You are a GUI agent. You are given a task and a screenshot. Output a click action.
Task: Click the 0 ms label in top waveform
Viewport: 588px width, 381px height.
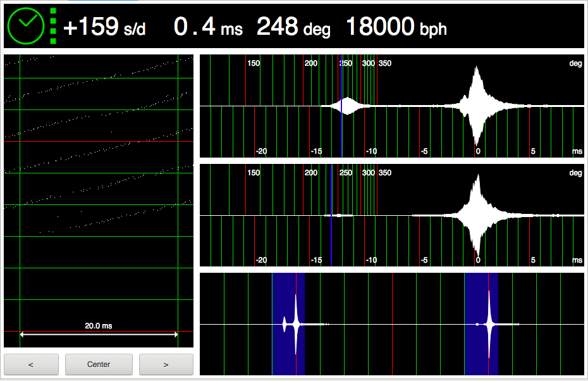pyautogui.click(x=478, y=151)
